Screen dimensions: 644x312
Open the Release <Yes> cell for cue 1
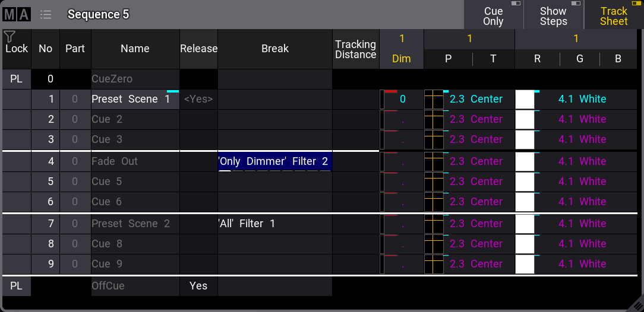click(x=198, y=99)
